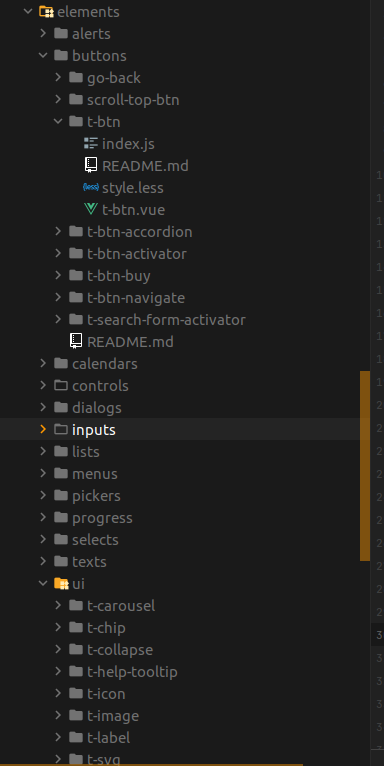Select the calendars folder

105,364
